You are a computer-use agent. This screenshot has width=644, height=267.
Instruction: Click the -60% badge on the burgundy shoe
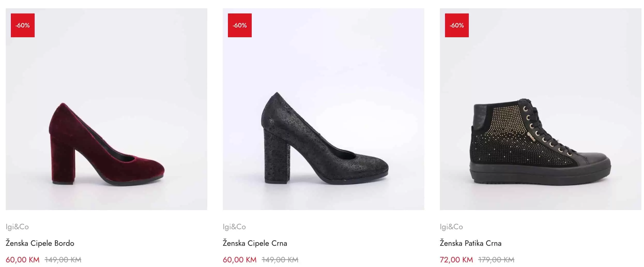tap(23, 25)
